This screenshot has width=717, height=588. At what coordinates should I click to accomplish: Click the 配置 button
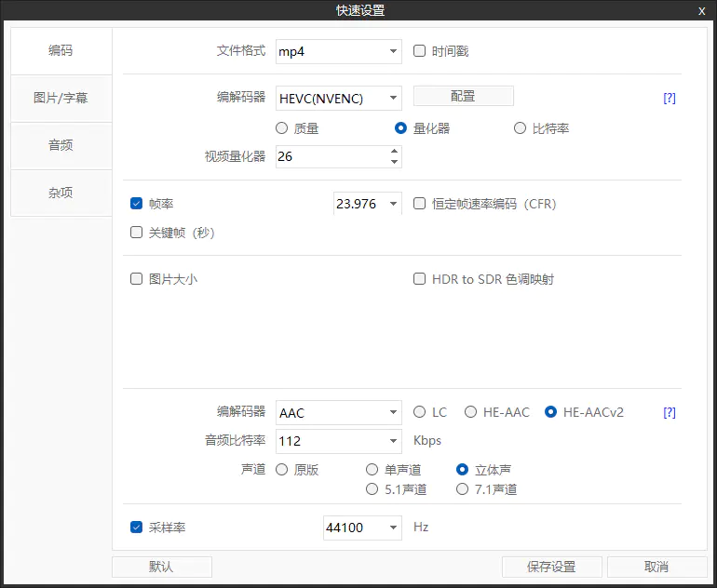[463, 96]
